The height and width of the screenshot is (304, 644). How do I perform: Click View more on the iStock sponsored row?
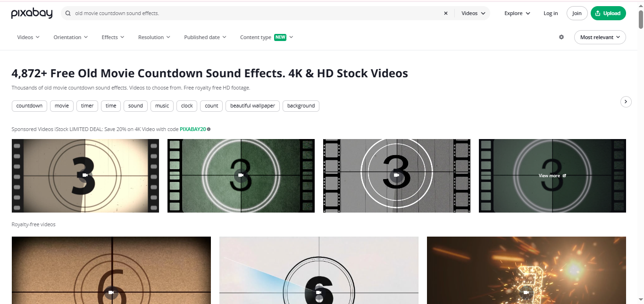pyautogui.click(x=552, y=175)
